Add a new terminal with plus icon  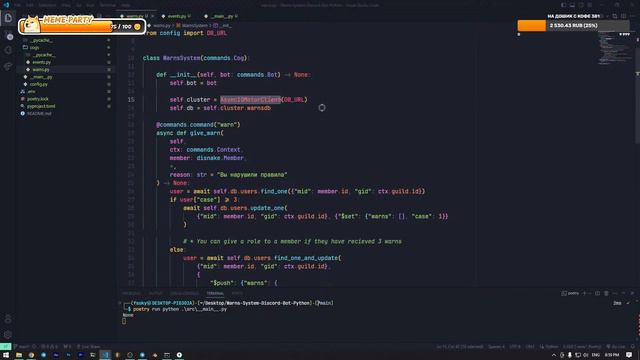584,293
